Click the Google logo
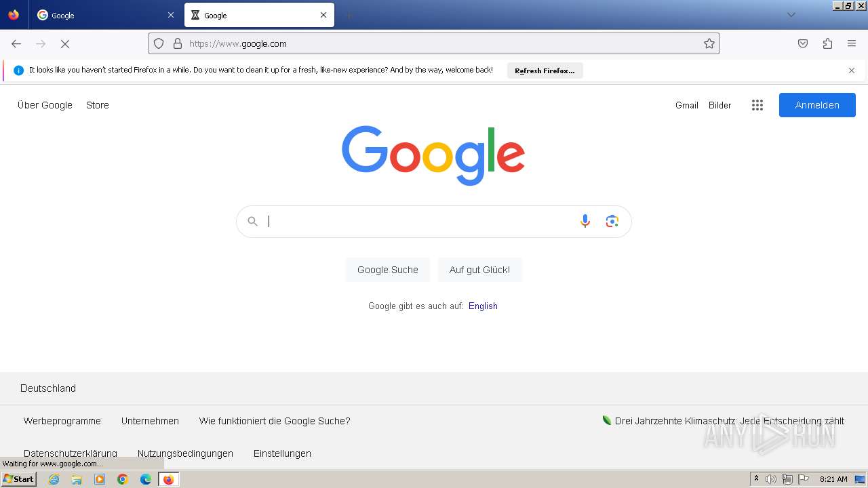The width and height of the screenshot is (868, 488). click(433, 155)
